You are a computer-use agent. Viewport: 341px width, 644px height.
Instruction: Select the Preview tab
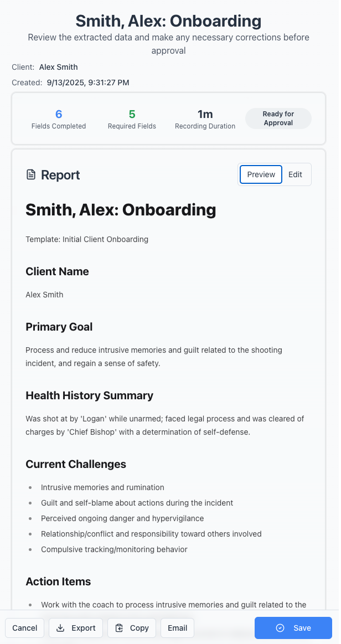coord(261,174)
